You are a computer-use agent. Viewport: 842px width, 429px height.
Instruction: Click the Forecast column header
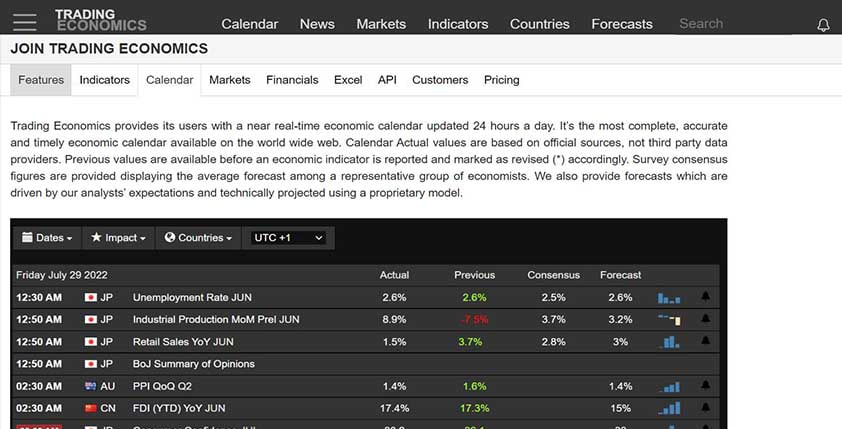pos(621,275)
